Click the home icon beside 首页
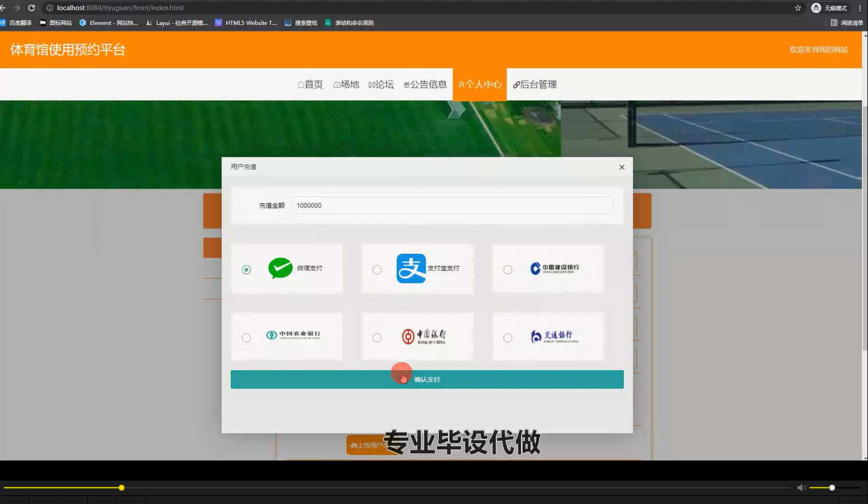Screen dimensions: 868x504 coord(300,84)
